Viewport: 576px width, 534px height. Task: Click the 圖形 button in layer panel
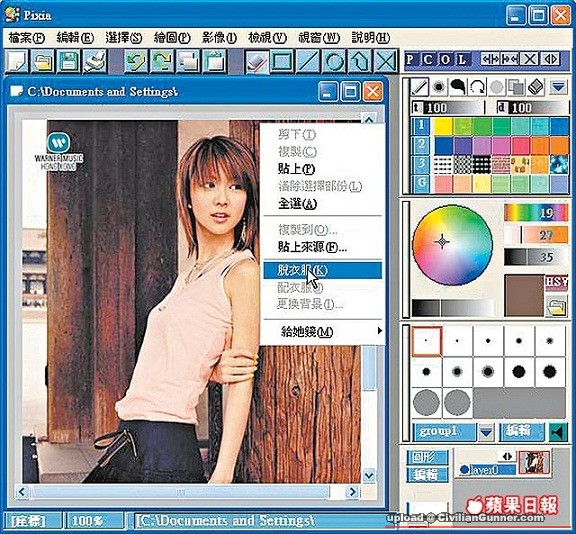pos(427,457)
